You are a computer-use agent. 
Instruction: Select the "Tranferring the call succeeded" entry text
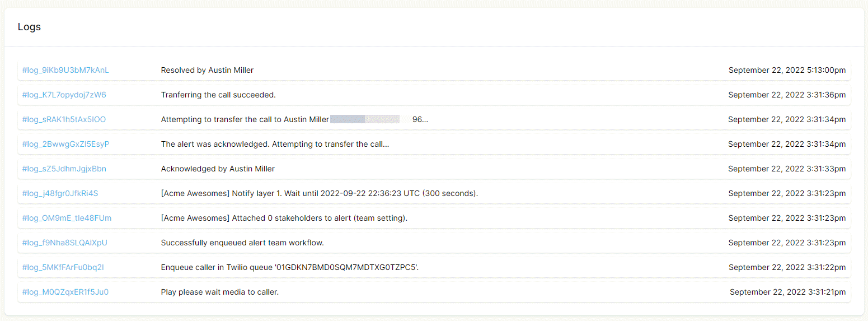(x=218, y=95)
